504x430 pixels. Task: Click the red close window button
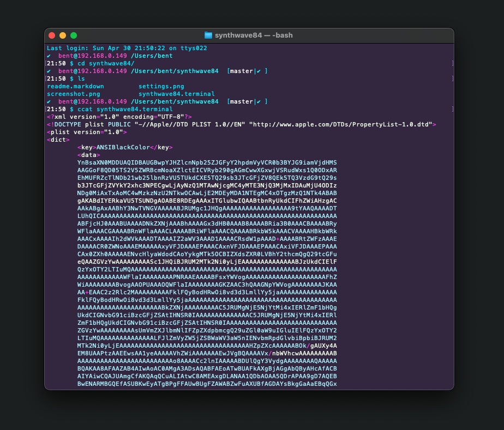[x=52, y=35]
